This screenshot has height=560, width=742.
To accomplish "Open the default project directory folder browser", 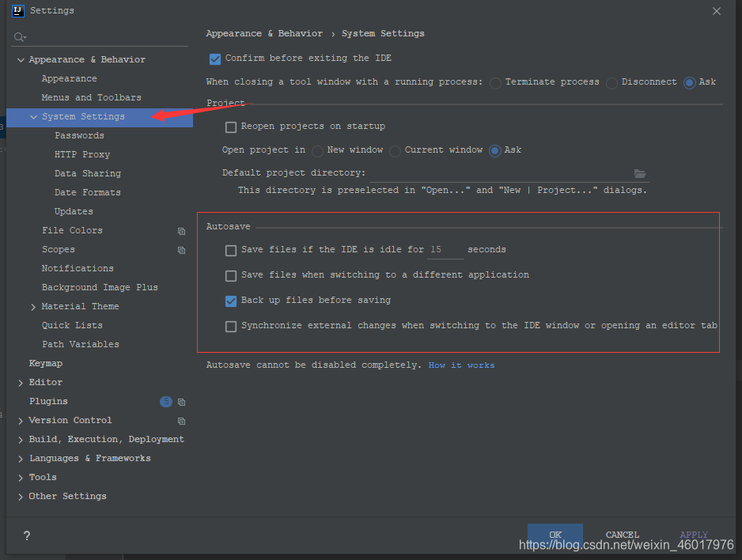I will pos(640,173).
